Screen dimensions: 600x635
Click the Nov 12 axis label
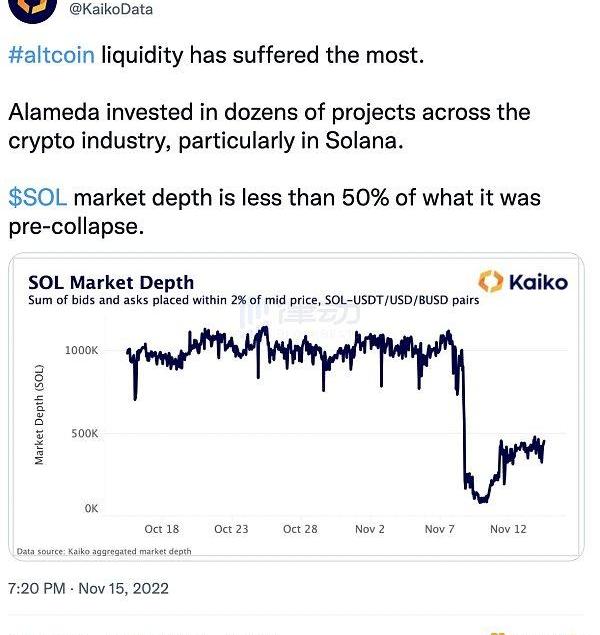click(x=509, y=529)
